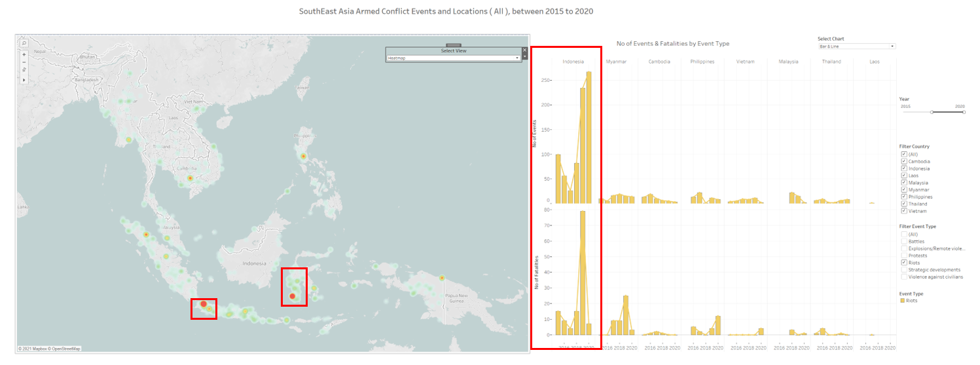Open the Heatmap view dropdown
Image resolution: width=980 pixels, height=365 pixels.
pyautogui.click(x=517, y=58)
